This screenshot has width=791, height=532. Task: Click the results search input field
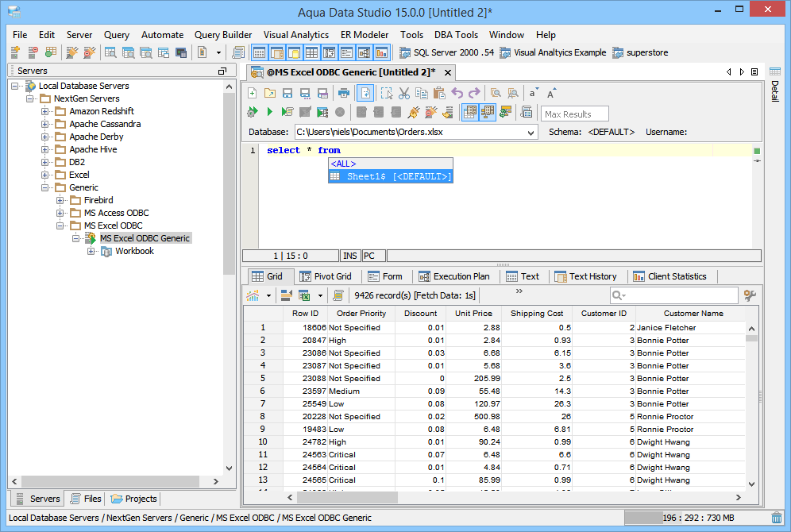click(x=674, y=295)
